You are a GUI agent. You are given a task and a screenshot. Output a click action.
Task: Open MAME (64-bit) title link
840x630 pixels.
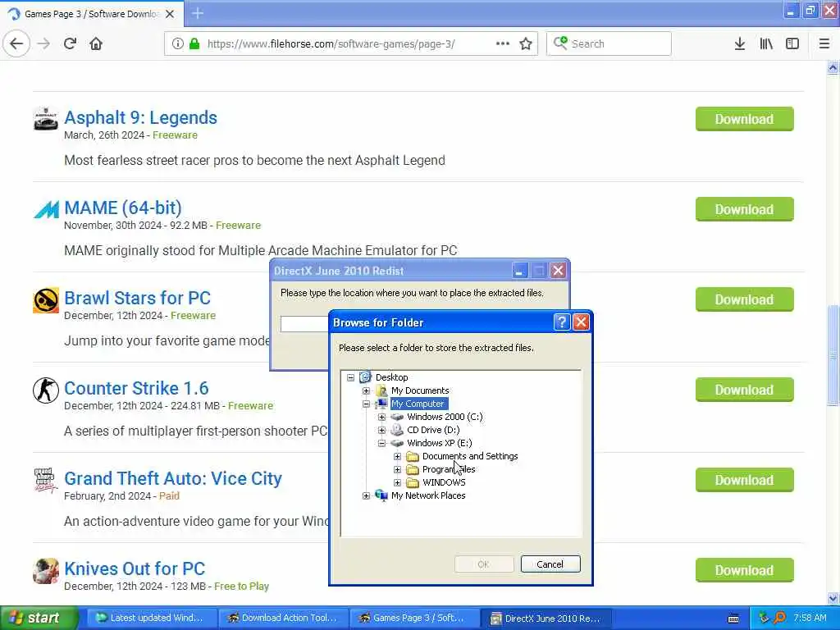coord(123,208)
